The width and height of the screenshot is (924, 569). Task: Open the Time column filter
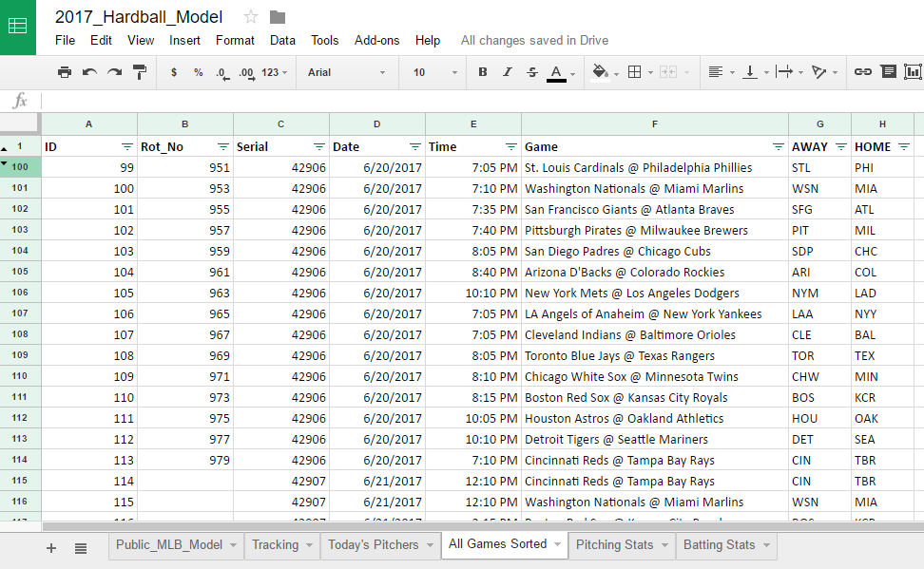point(510,146)
